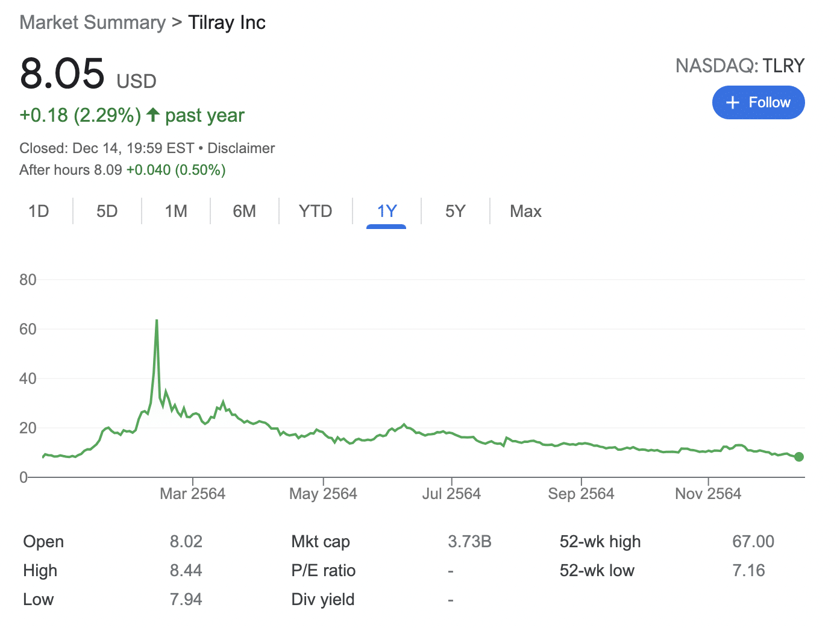Viewport: 840px width, 628px height.
Task: Click the After hours 8.09 text
Action: 71,170
